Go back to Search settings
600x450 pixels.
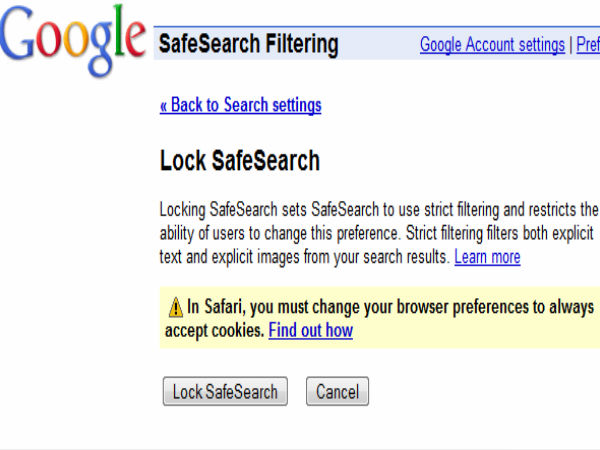pos(241,105)
